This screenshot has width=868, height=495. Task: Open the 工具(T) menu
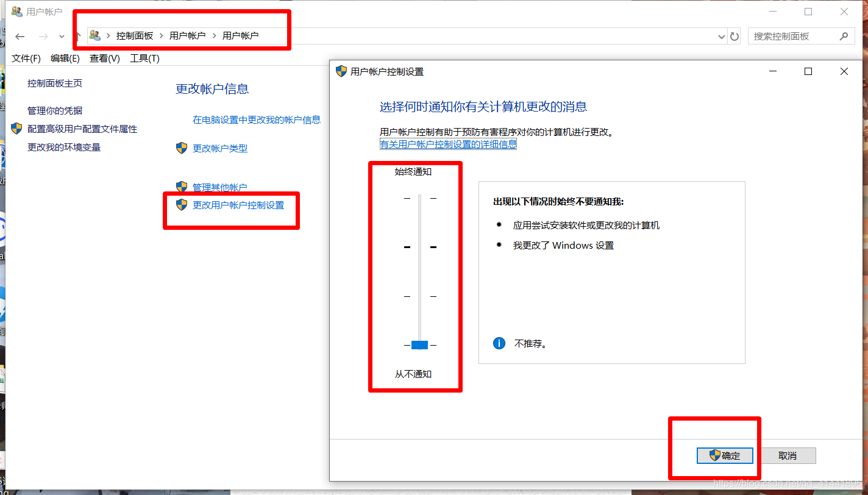click(x=144, y=58)
